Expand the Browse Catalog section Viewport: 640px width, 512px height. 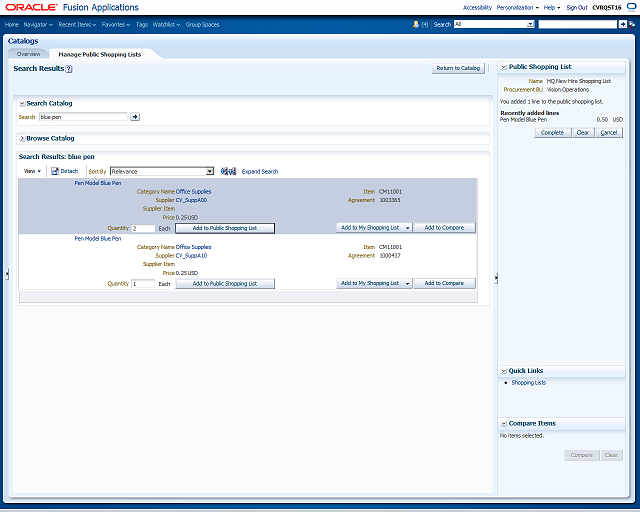pyautogui.click(x=22, y=139)
